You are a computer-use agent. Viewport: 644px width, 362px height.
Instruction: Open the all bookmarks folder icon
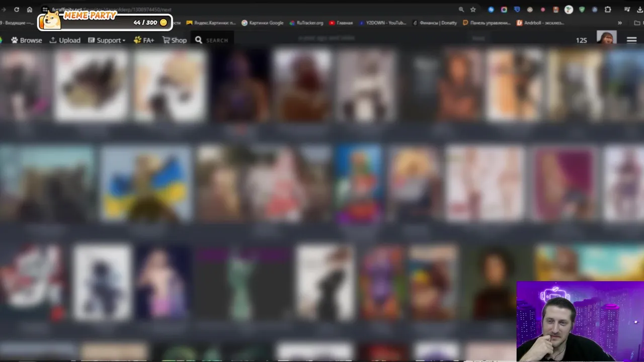pyautogui.click(x=638, y=23)
